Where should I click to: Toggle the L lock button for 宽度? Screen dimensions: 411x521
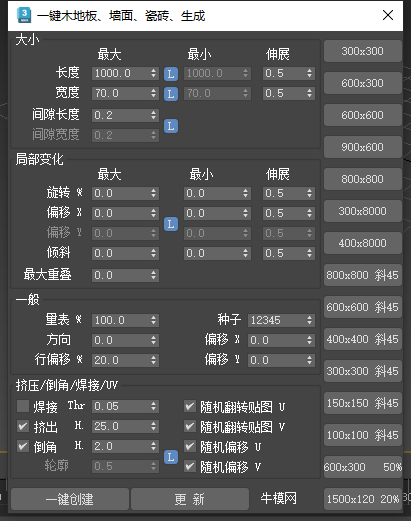click(171, 94)
